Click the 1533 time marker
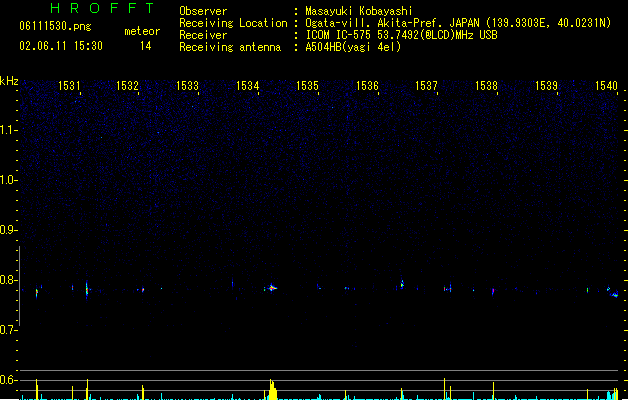The image size is (629, 400). [x=187, y=86]
